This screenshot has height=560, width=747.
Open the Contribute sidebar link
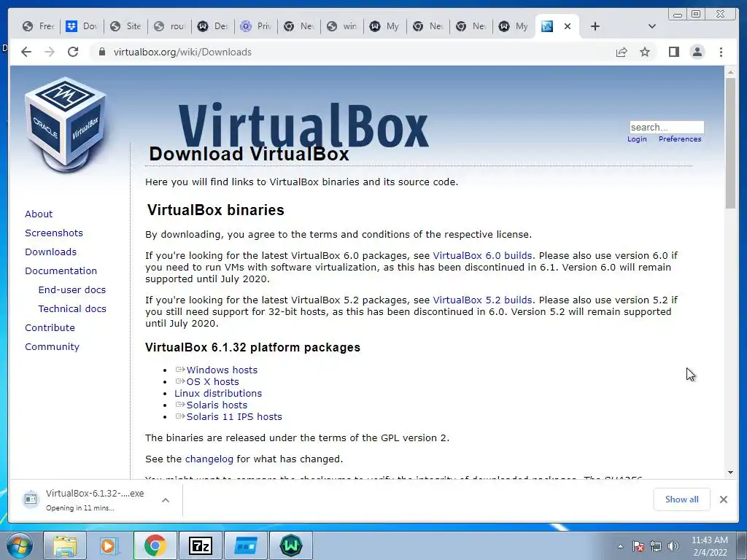point(50,328)
